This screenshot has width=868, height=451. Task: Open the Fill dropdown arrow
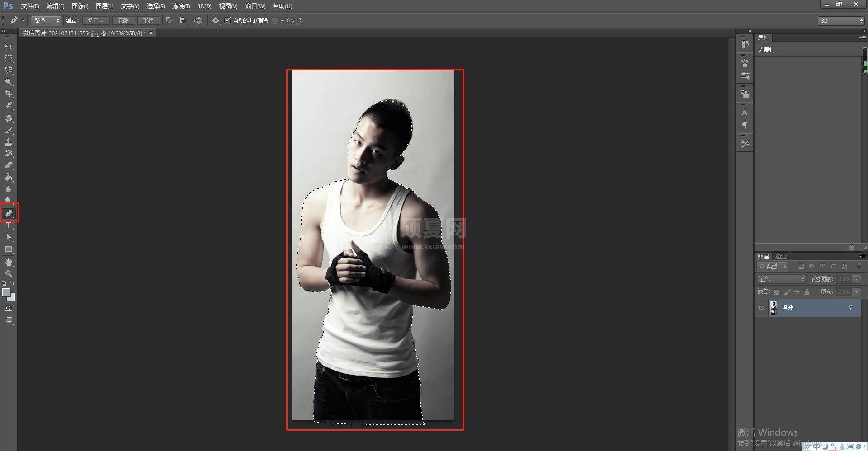[857, 292]
